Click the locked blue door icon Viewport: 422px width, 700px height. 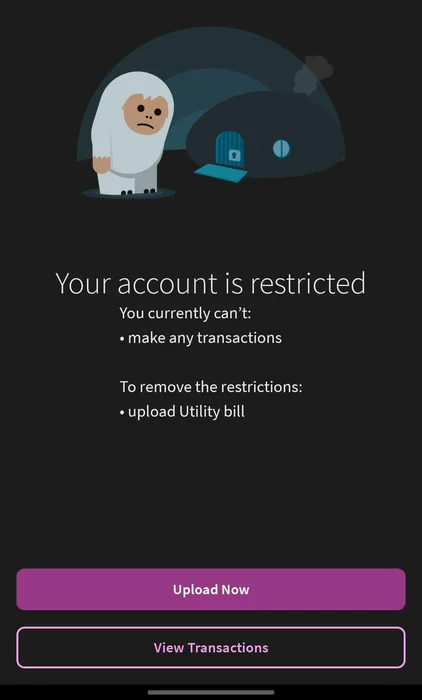[x=230, y=149]
